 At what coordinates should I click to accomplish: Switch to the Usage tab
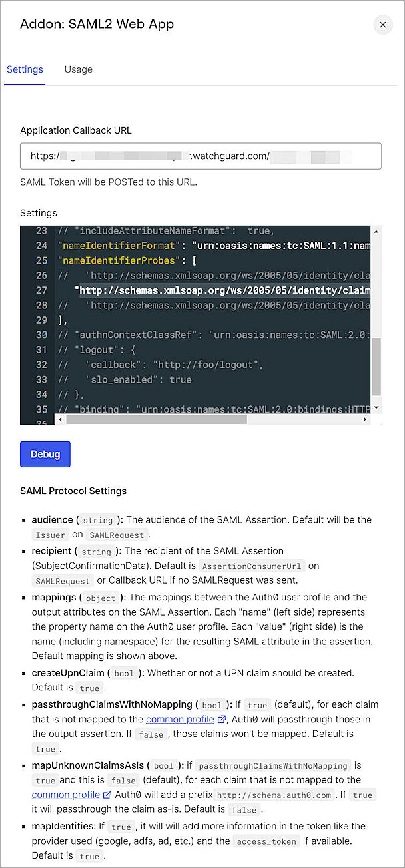78,69
